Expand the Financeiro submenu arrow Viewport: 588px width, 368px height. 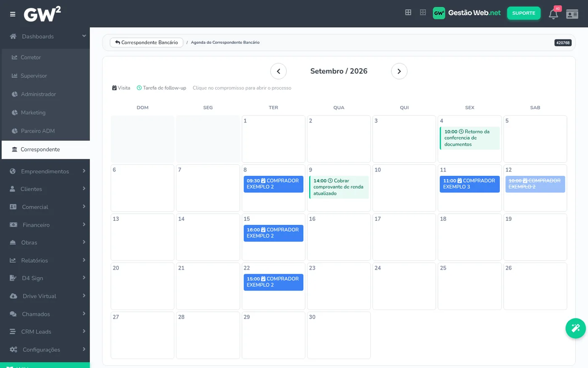(x=84, y=225)
